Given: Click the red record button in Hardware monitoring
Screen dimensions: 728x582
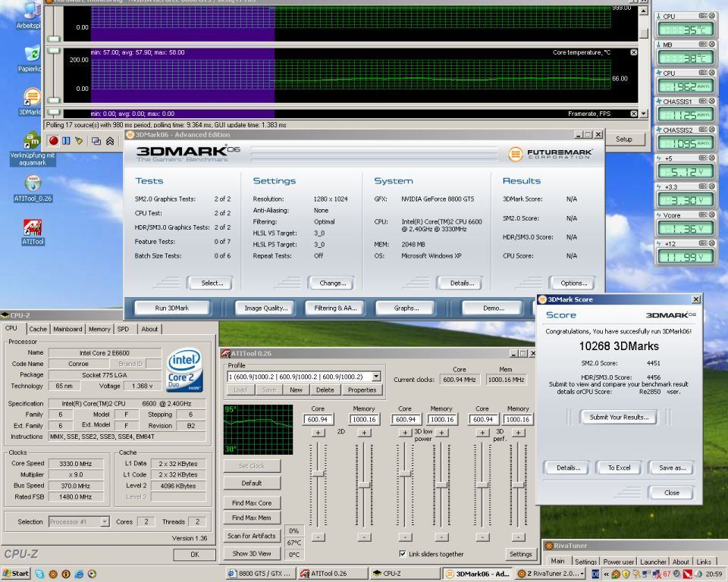Looking at the screenshot, I should click(x=53, y=141).
